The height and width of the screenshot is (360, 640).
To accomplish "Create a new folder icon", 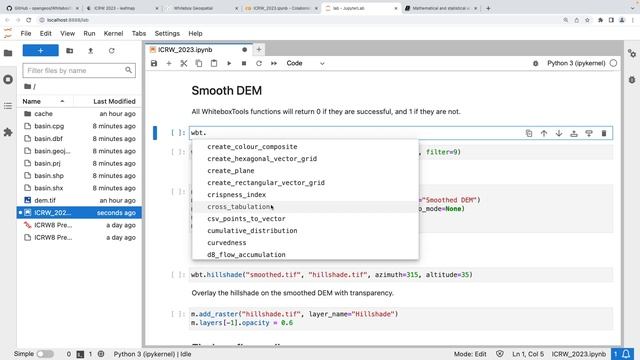I will (70, 51).
